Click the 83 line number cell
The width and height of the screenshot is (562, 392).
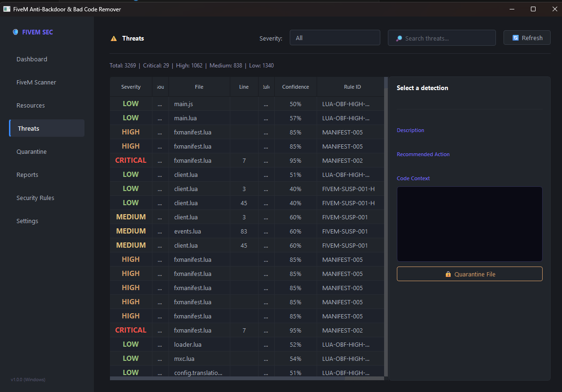(x=244, y=231)
